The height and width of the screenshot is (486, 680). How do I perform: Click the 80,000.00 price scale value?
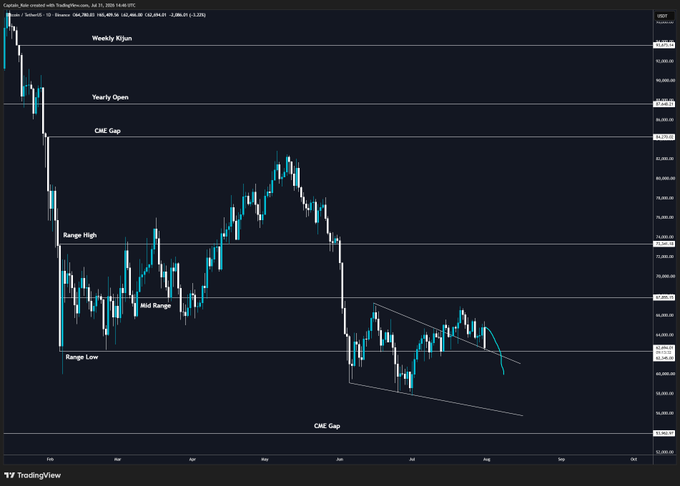[x=666, y=178]
